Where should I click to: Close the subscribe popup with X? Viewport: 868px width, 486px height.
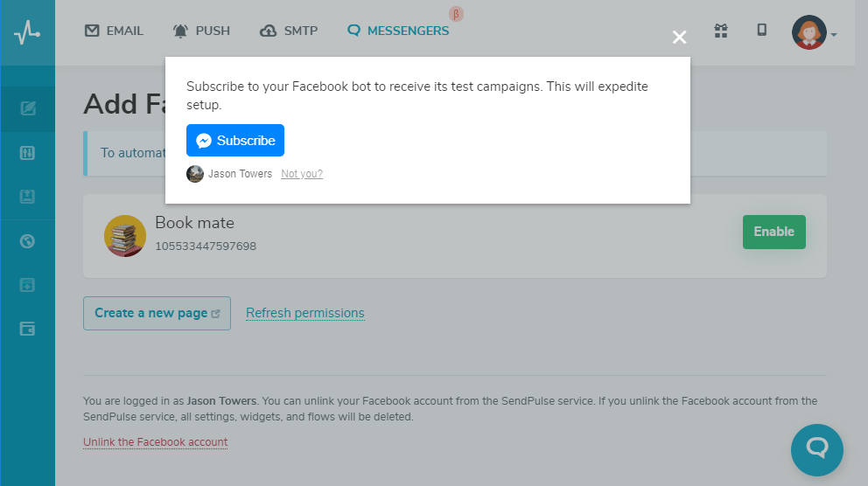679,37
